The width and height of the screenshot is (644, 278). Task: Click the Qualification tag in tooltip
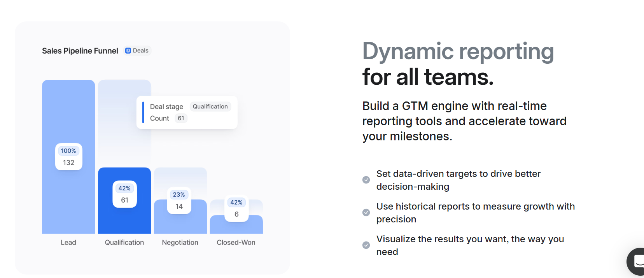tap(210, 107)
